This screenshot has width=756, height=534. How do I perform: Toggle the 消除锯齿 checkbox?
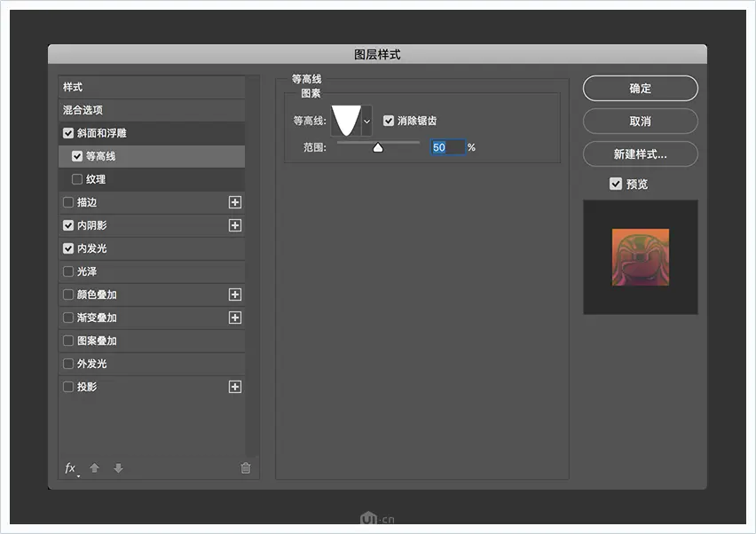coord(389,121)
